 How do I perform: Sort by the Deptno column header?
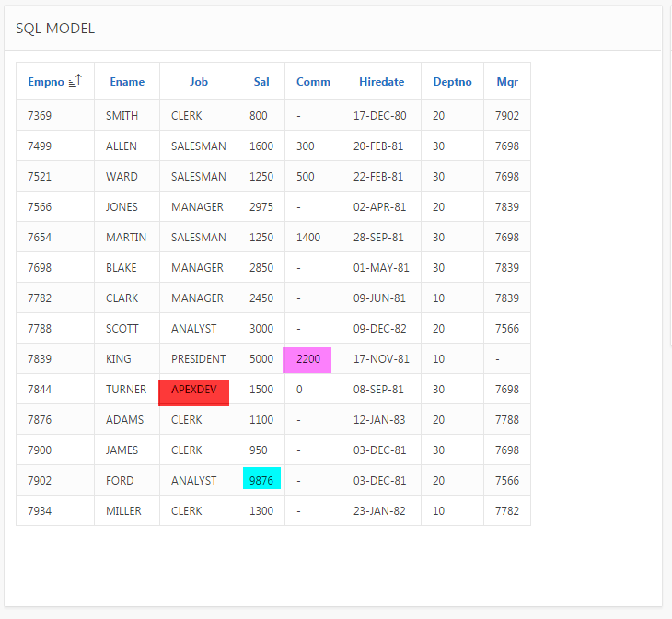tap(452, 82)
